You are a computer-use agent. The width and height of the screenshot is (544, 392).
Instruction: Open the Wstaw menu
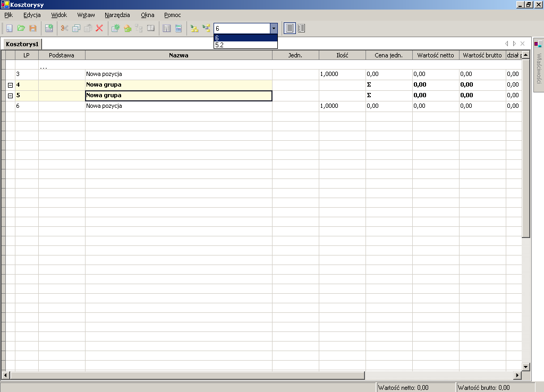(x=86, y=15)
